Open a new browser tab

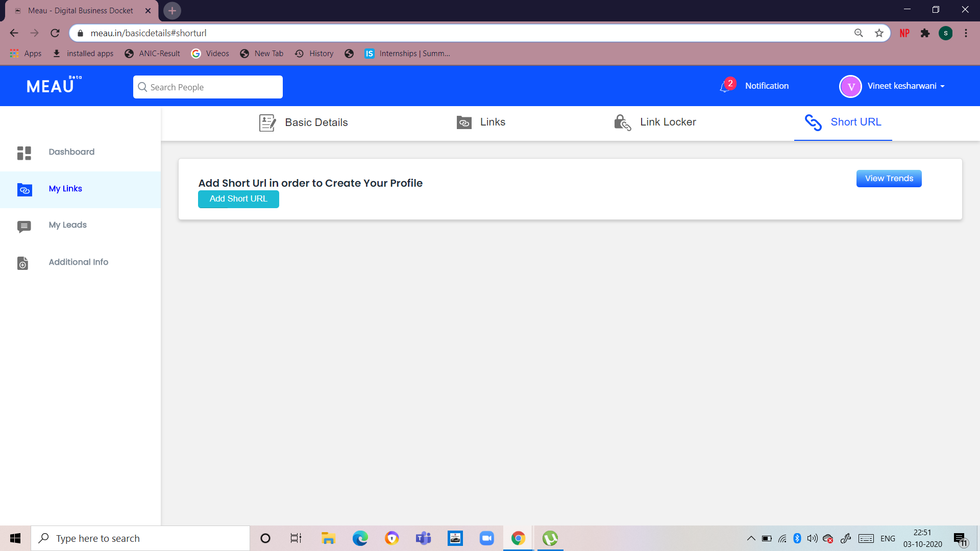pyautogui.click(x=172, y=11)
